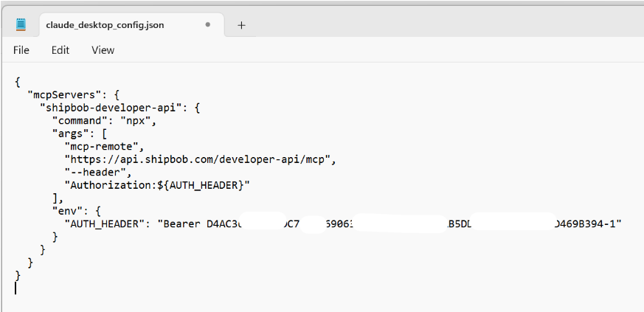Click the unsaved-changes dot on the tab

tap(208, 24)
